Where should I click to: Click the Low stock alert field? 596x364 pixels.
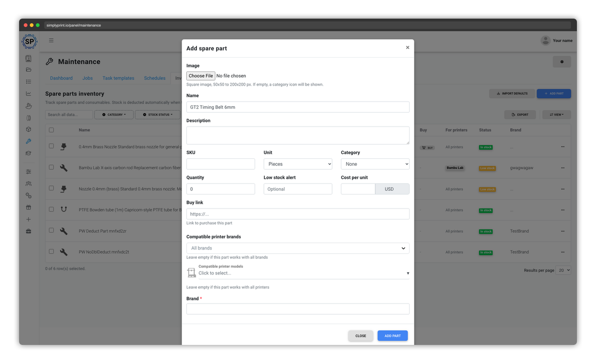(x=298, y=189)
